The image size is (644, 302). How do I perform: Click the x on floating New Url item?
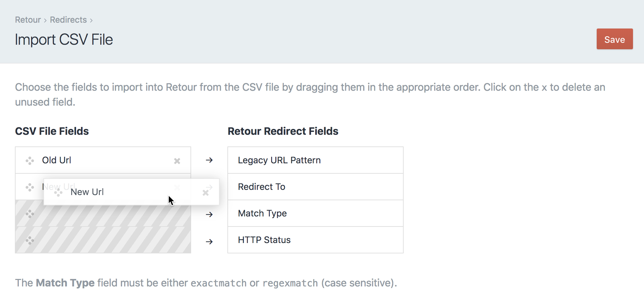[205, 193]
